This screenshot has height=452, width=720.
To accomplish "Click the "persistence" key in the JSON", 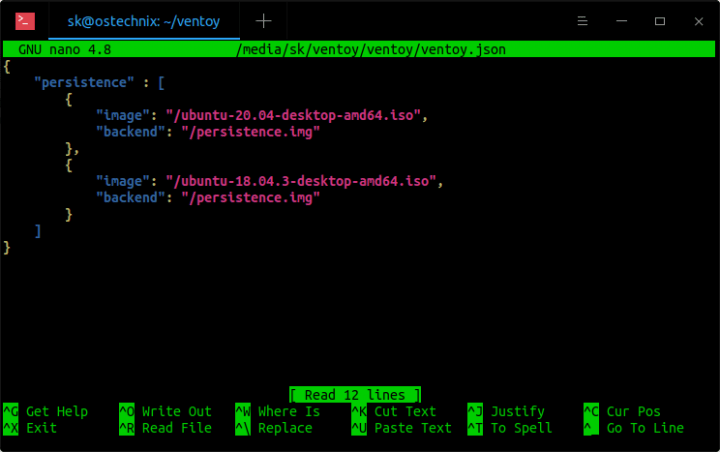I will pos(84,82).
